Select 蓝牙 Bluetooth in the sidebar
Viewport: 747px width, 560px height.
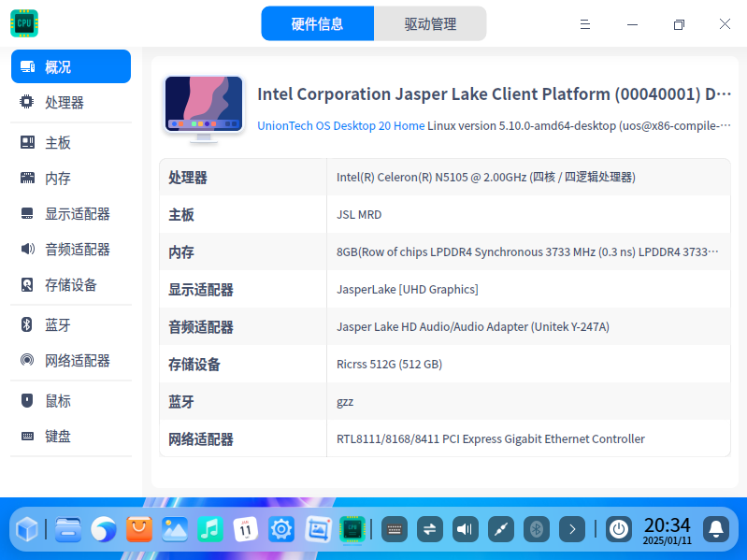(71, 324)
